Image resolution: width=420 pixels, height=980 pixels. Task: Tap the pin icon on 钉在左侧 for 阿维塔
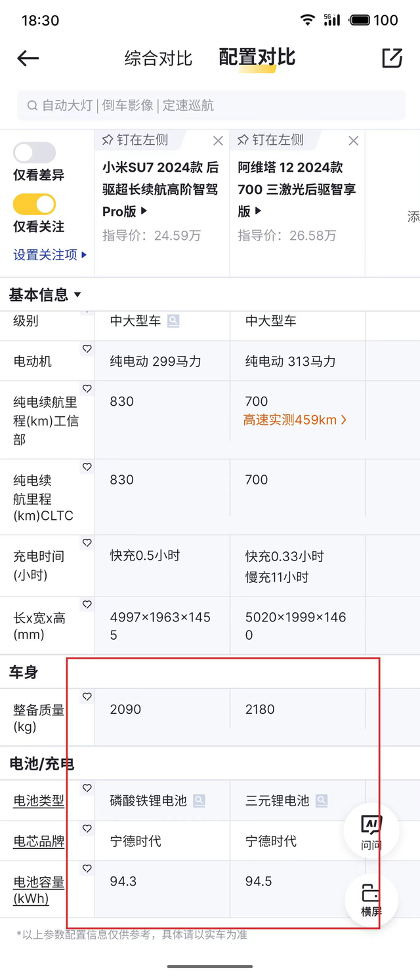[244, 140]
